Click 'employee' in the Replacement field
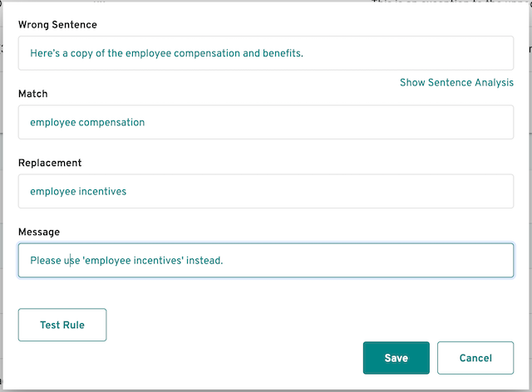Image resolution: width=532 pixels, height=392 pixels. (53, 192)
